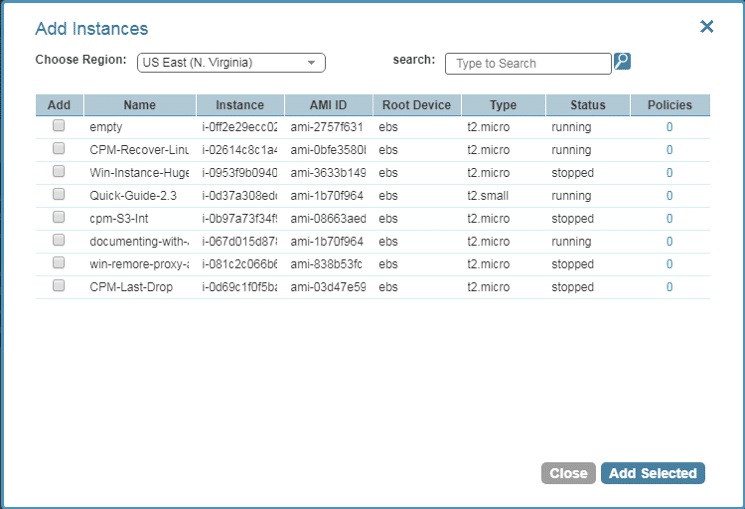The width and height of the screenshot is (745, 509).
Task: Click the Add column header
Action: click(59, 105)
